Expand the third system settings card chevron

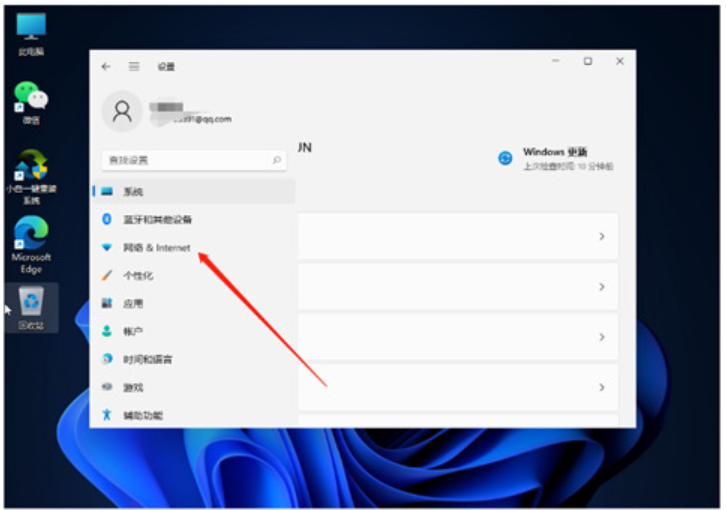[601, 337]
